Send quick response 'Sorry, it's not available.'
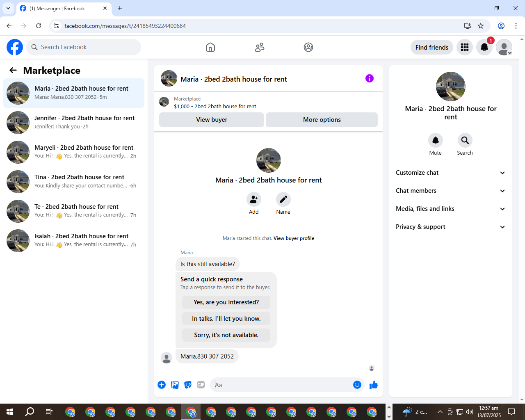Viewport: 525px width, 420px height. (226, 335)
